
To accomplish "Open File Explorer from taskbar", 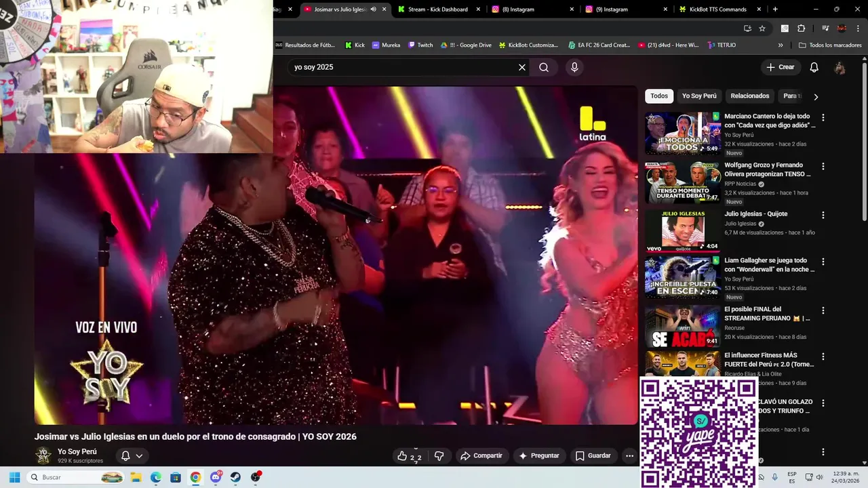I will tap(136, 477).
